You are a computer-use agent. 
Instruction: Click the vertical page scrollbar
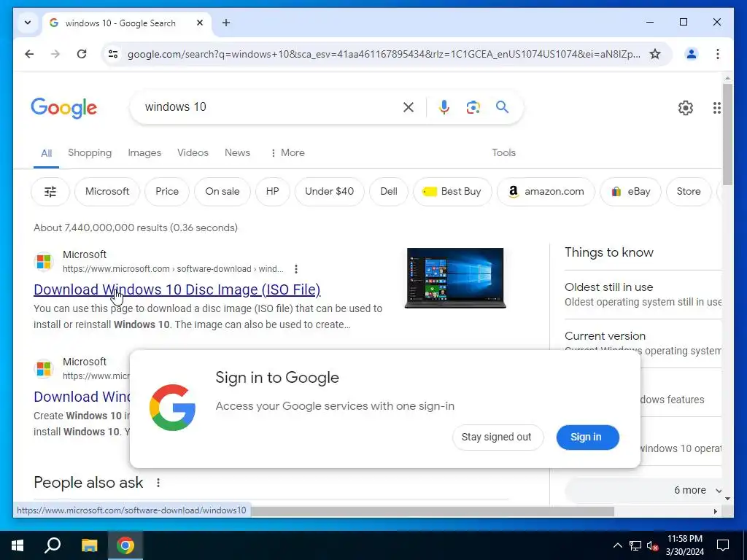click(x=727, y=135)
